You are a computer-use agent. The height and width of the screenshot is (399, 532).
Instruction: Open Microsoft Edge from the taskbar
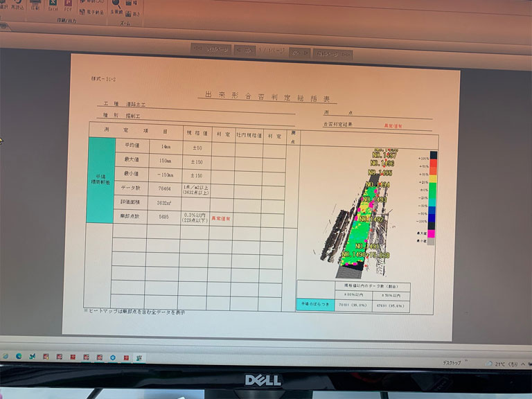[19, 356]
